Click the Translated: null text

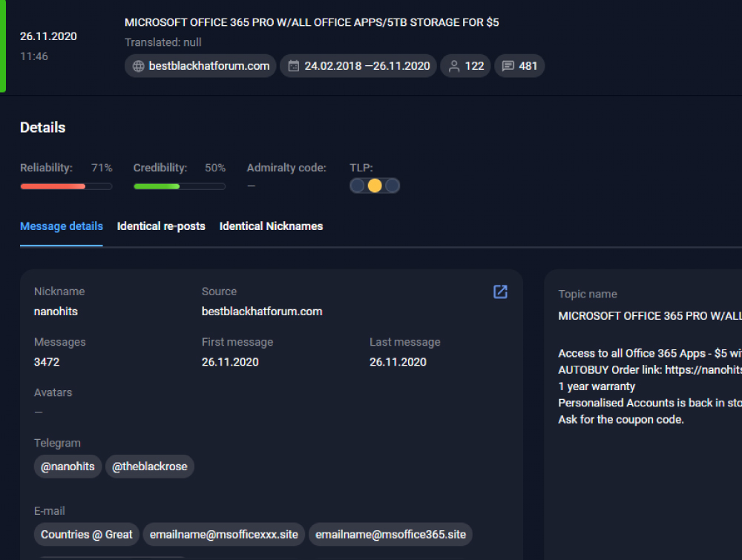click(x=162, y=42)
